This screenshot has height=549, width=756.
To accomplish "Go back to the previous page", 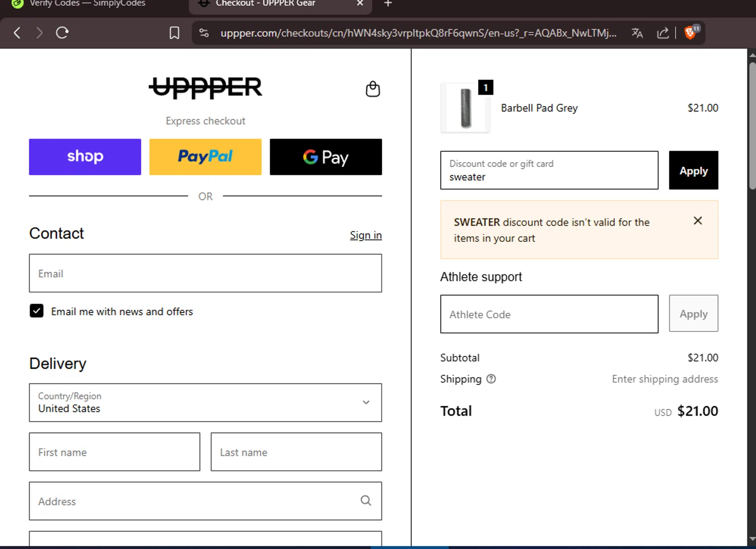I will pyautogui.click(x=17, y=33).
